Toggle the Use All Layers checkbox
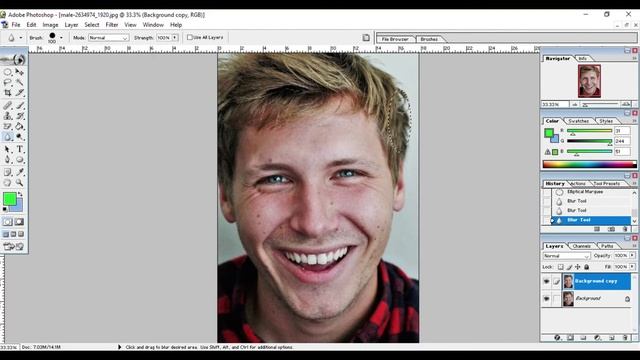The width and height of the screenshot is (640, 360). click(x=189, y=37)
